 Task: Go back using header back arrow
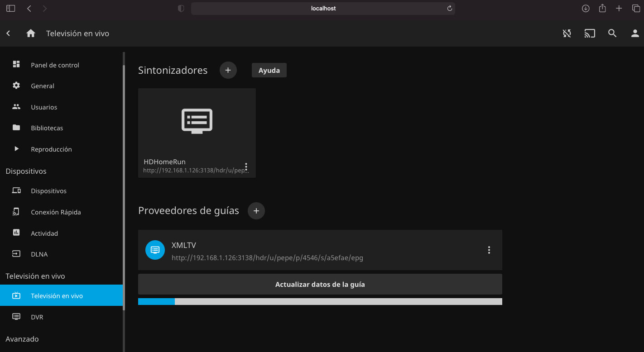click(x=9, y=33)
